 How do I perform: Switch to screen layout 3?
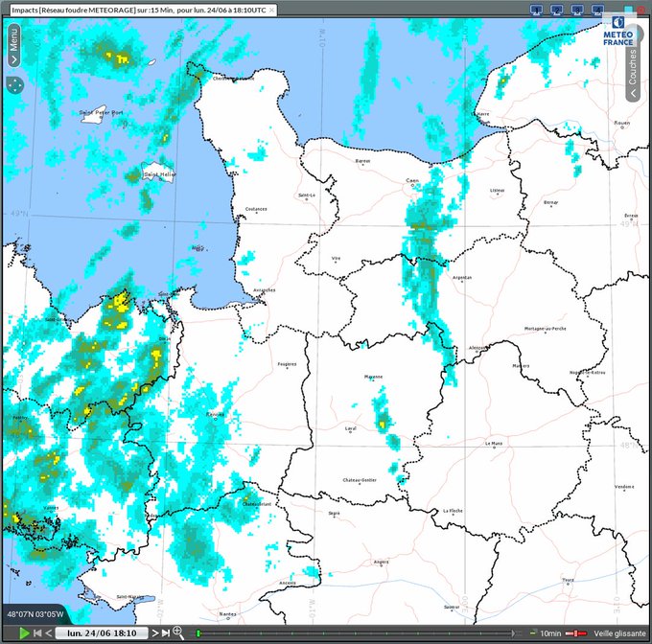(x=577, y=10)
